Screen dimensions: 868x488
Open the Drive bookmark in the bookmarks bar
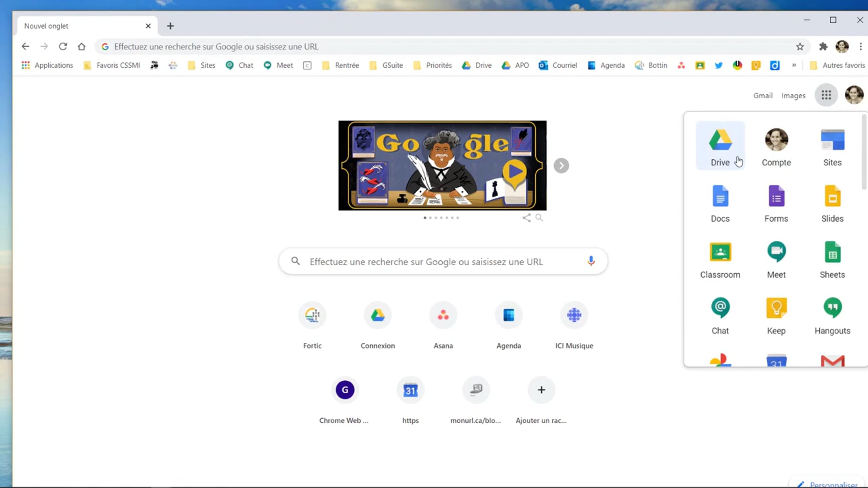(x=477, y=65)
